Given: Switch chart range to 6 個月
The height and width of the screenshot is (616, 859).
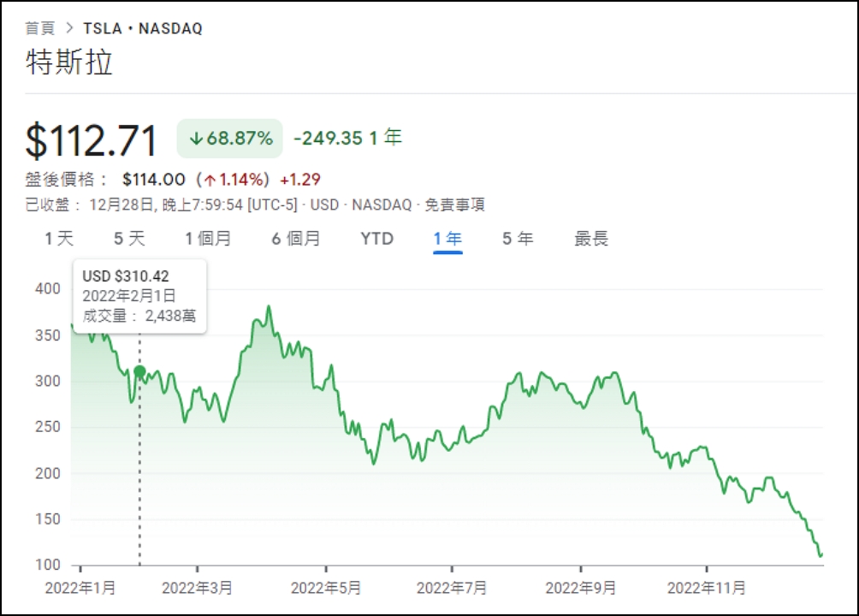Looking at the screenshot, I should (296, 239).
